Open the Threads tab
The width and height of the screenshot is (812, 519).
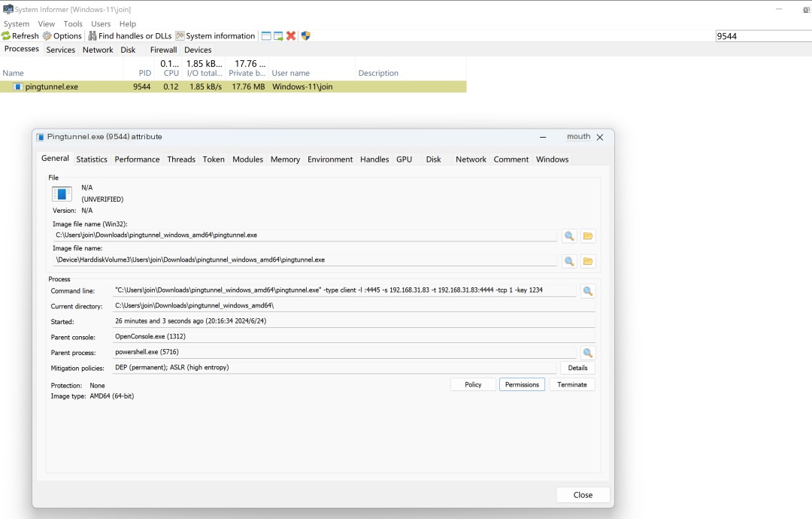pos(181,159)
